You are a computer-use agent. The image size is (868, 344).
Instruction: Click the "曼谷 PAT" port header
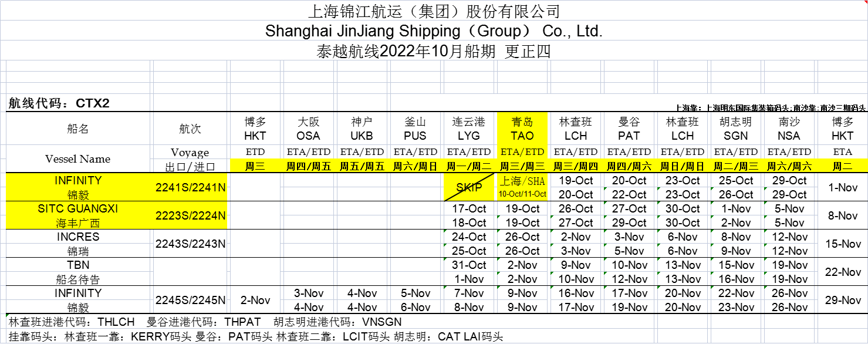tap(629, 129)
